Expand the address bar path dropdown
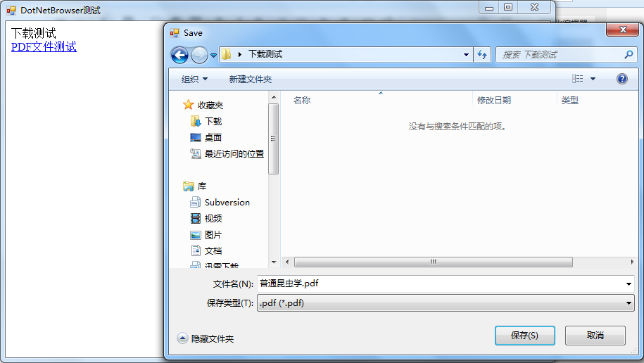This screenshot has width=644, height=363. coord(466,54)
